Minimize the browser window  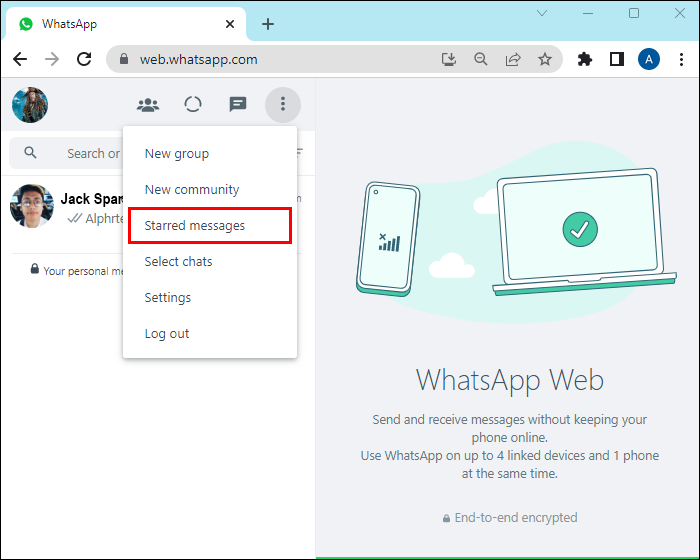[588, 13]
